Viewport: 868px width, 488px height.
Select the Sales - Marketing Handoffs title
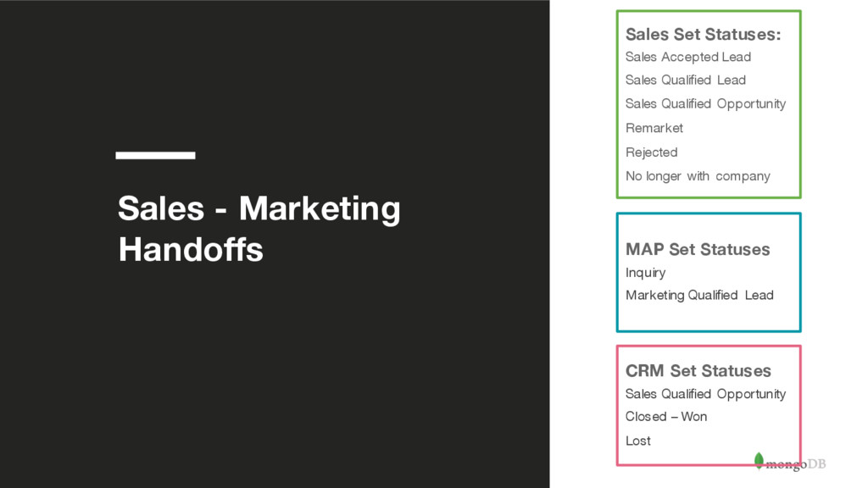coord(259,229)
